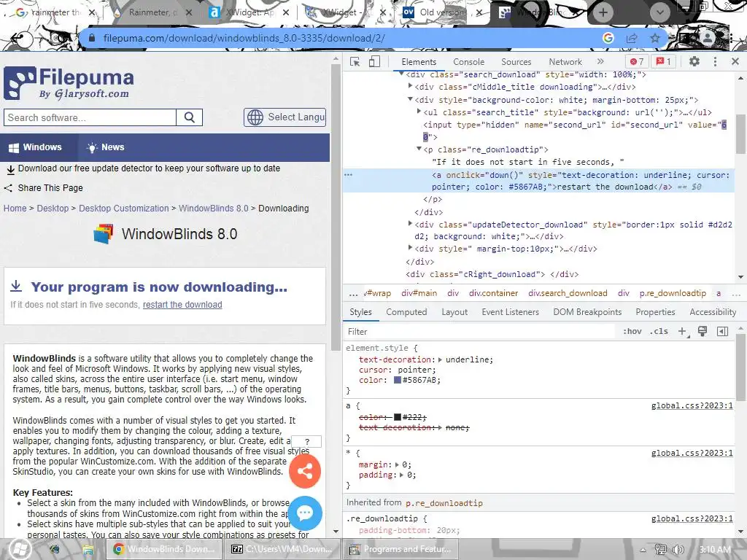Image resolution: width=747 pixels, height=560 pixels.
Task: Go to Home breadcrumb link
Action: pos(15,209)
